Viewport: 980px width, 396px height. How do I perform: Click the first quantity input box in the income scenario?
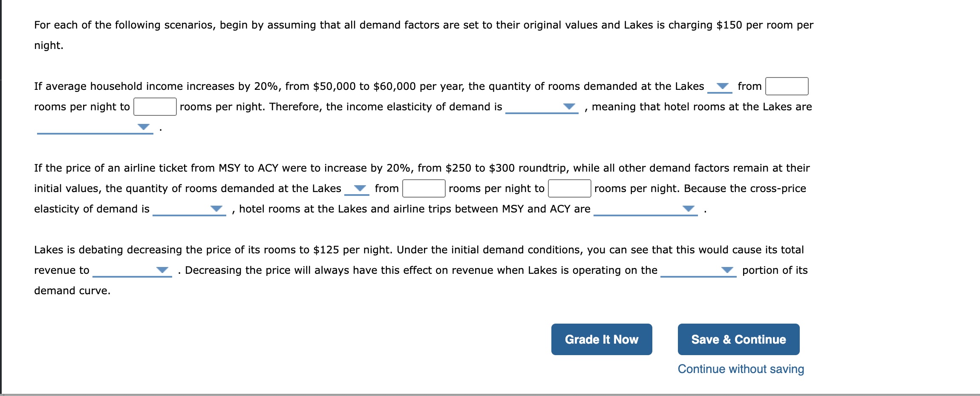click(x=787, y=86)
